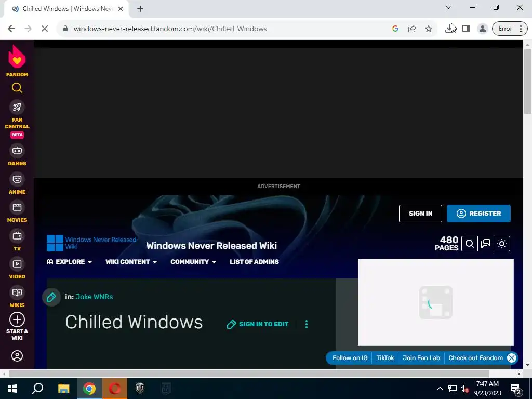
Task: Click Follow on IG link
Action: [x=350, y=358]
